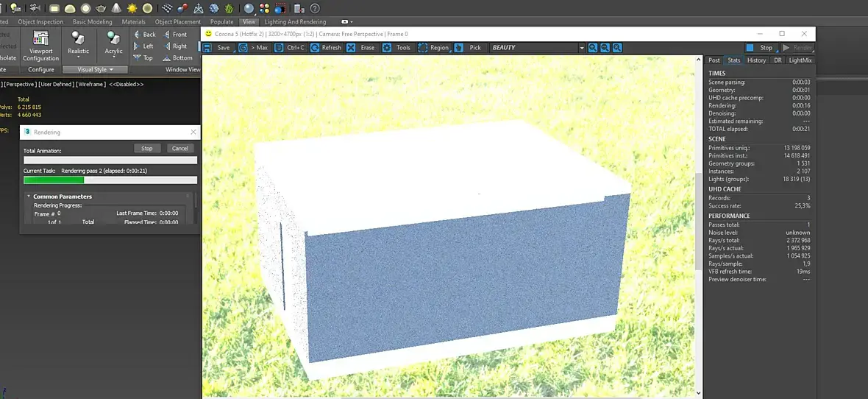Open the Object Placement ribbon tab
868x399 pixels.
click(178, 22)
